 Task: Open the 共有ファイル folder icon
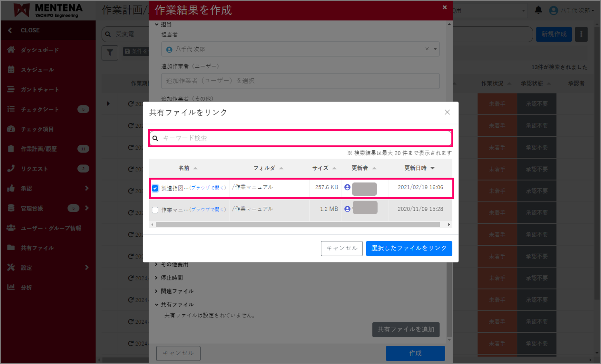point(11,248)
